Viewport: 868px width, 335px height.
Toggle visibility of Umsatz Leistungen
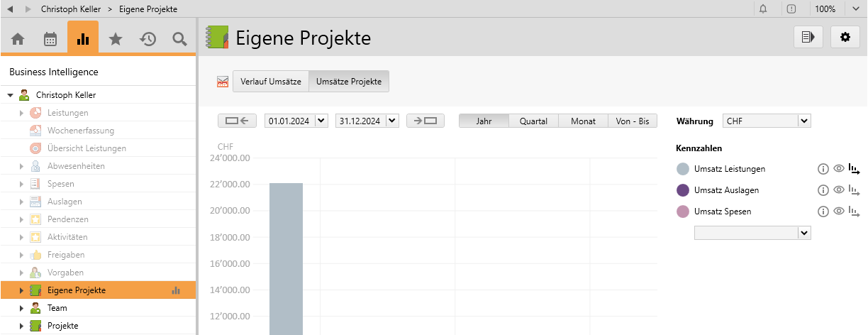tap(839, 169)
